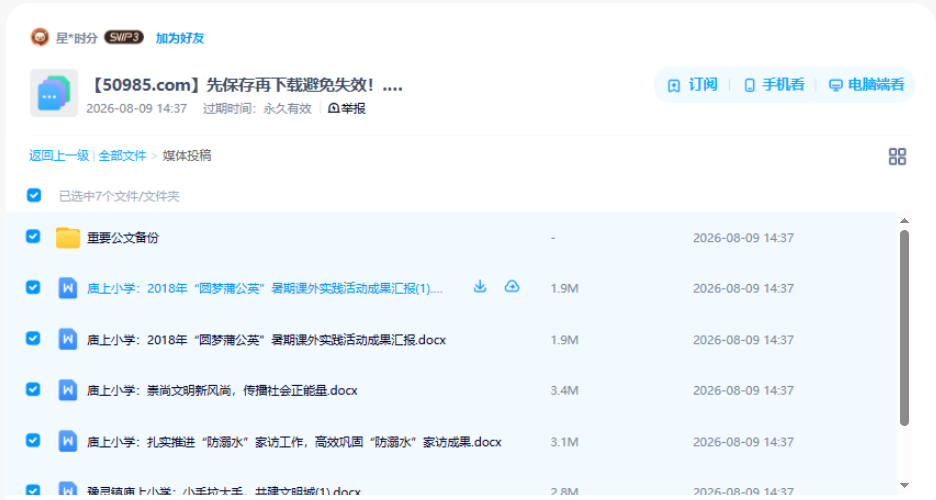Click scrollbar up arrow

tap(904, 221)
